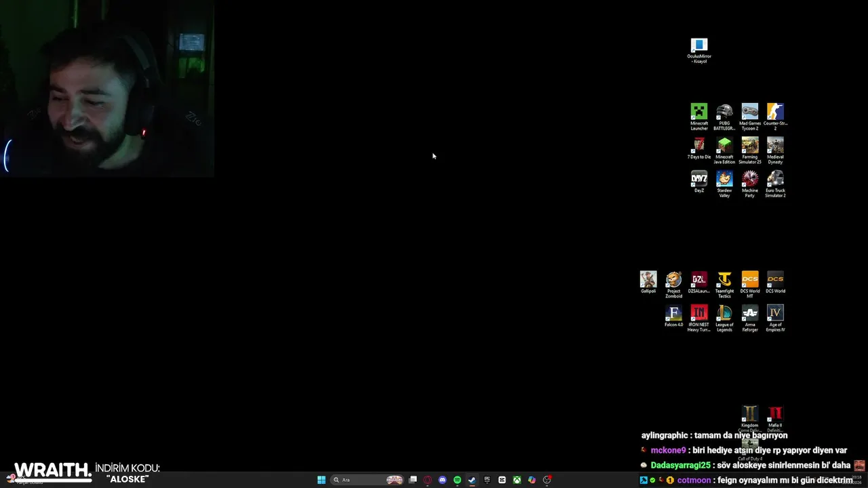
Task: Launch the Minecraft Launcher desktop icon
Action: [x=699, y=117]
